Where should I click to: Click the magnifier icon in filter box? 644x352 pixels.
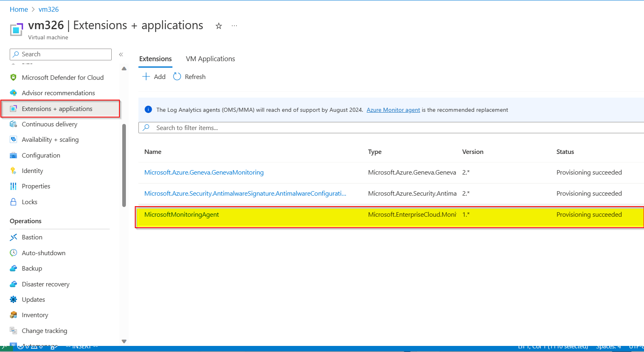[146, 128]
